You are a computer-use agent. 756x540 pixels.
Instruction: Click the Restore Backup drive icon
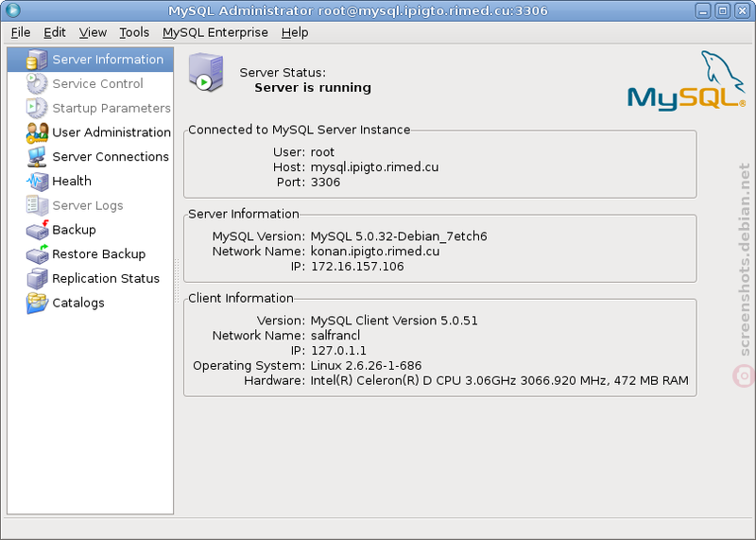37,254
